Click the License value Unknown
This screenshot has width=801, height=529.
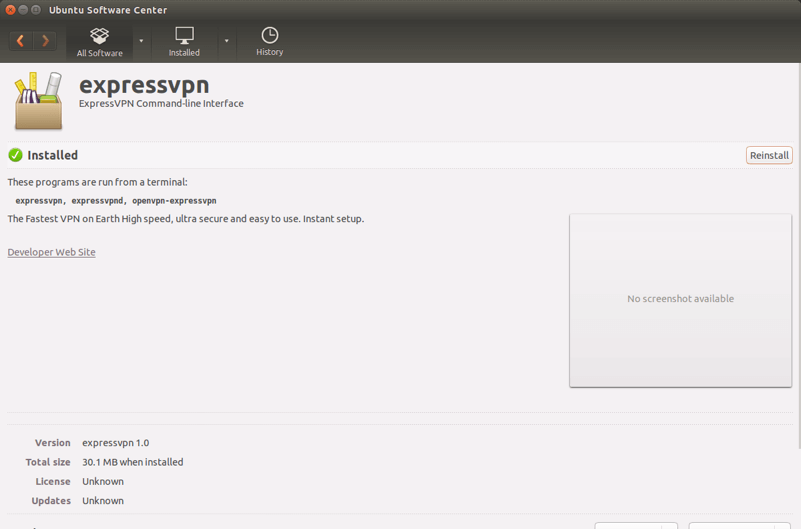point(103,482)
